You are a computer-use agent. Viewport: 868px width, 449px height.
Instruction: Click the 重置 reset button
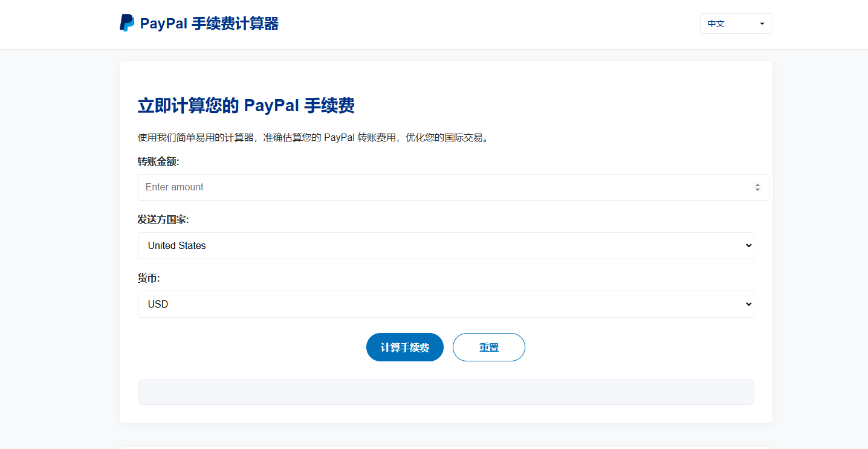tap(489, 347)
